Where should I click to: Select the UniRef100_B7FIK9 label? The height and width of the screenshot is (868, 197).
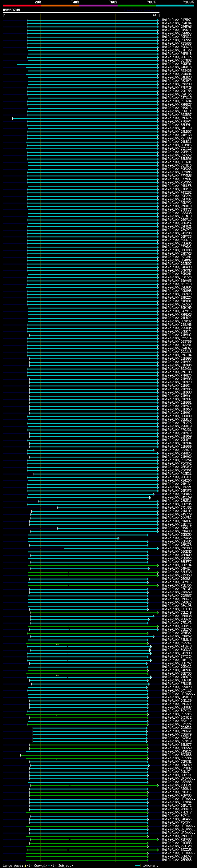pos(177,50)
